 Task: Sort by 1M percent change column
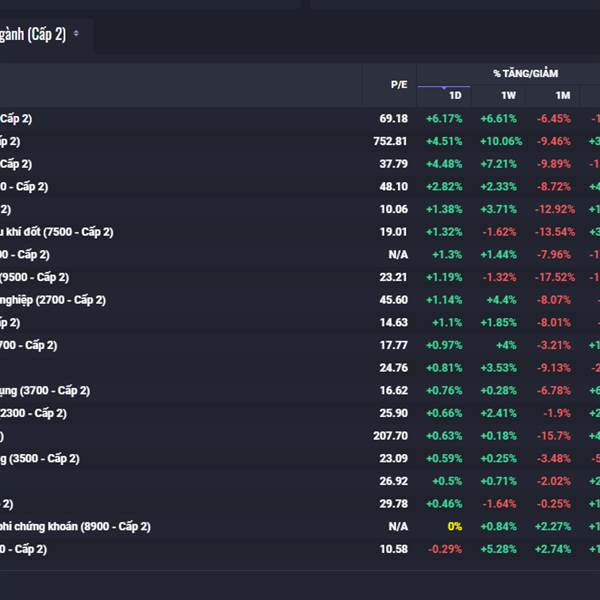tap(562, 96)
